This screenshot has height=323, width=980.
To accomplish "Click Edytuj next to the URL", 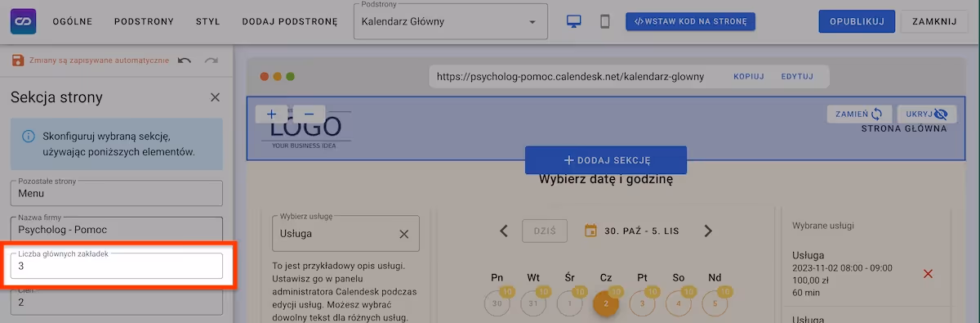I will coord(797,76).
